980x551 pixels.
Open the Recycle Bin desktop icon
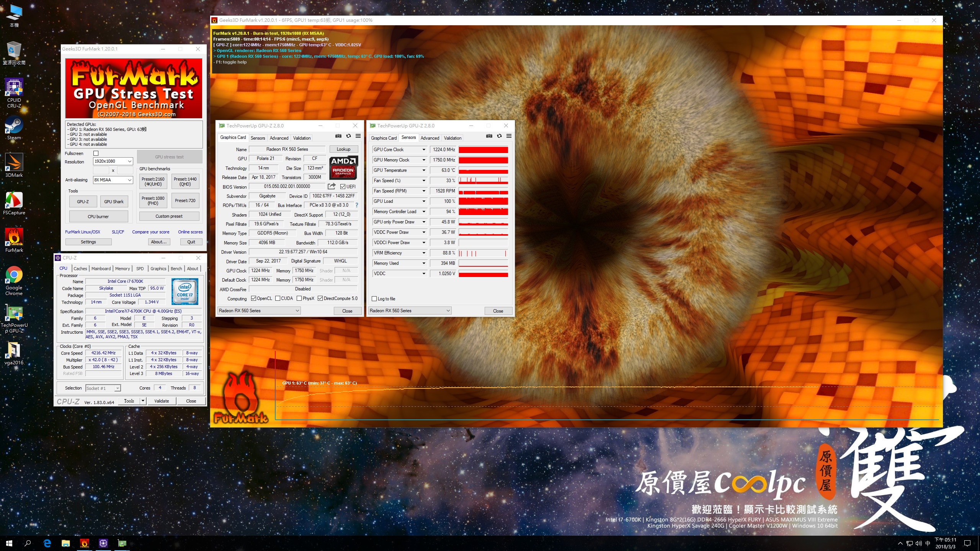click(x=14, y=53)
